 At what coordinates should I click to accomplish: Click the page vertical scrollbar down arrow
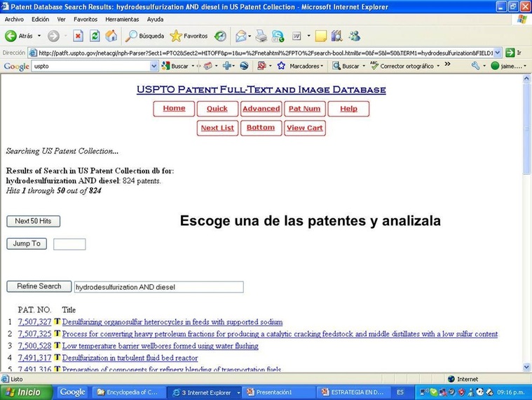point(526,367)
